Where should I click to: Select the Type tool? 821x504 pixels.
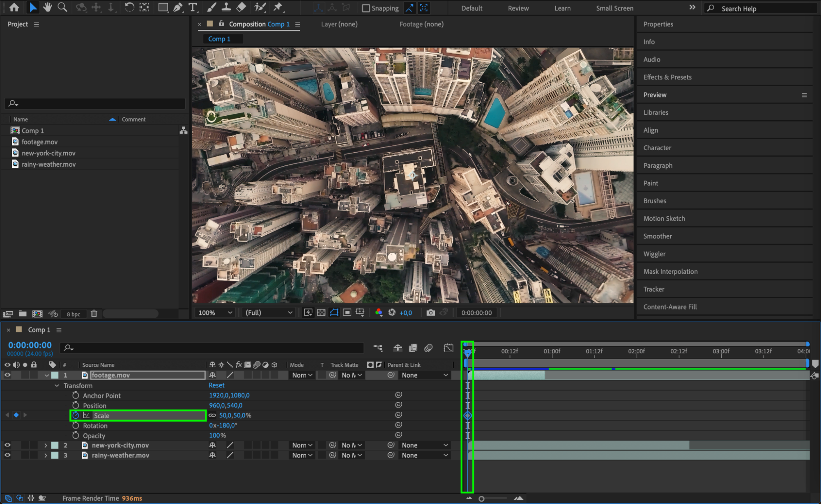pyautogui.click(x=192, y=7)
